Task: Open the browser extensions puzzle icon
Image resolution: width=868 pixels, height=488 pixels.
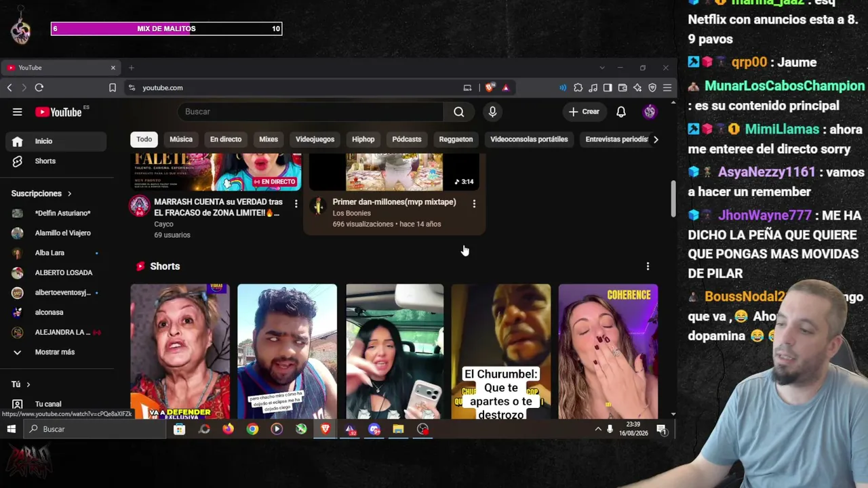Action: tap(578, 87)
